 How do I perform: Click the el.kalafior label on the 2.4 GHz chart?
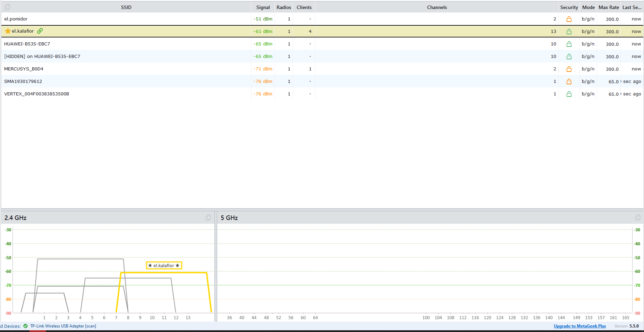[164, 265]
